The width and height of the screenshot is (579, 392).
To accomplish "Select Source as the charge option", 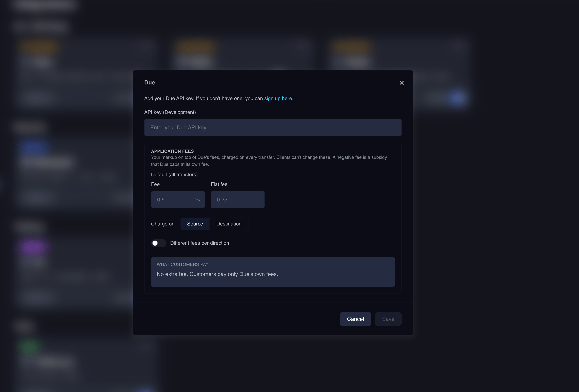I will tap(195, 224).
